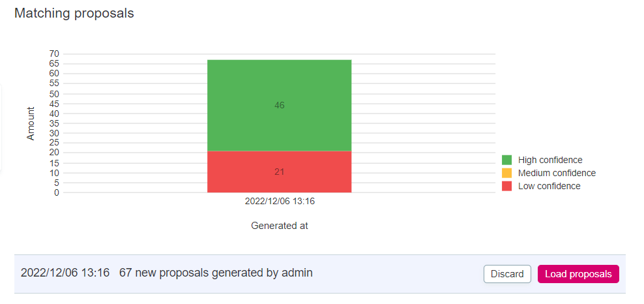Screen dimensions: 644x304
Task: Toggle the Medium confidence series label text
Action: click(557, 173)
